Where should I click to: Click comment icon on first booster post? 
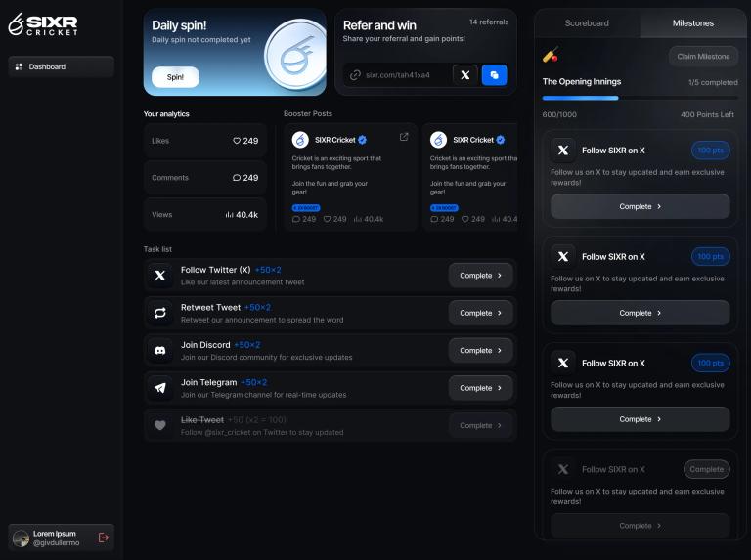pos(296,219)
